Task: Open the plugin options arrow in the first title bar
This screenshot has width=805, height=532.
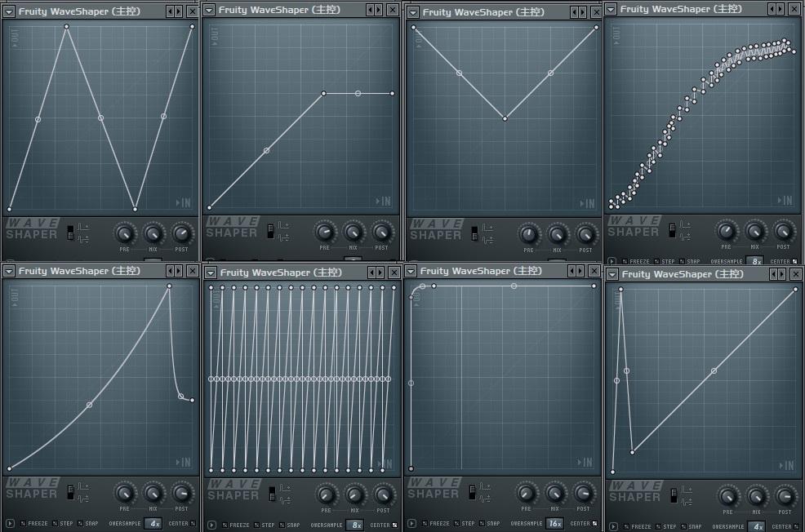Action: 7,11
